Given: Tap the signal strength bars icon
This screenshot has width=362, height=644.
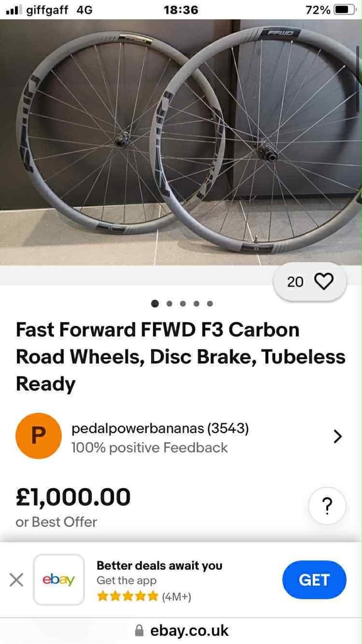Looking at the screenshot, I should [x=14, y=10].
